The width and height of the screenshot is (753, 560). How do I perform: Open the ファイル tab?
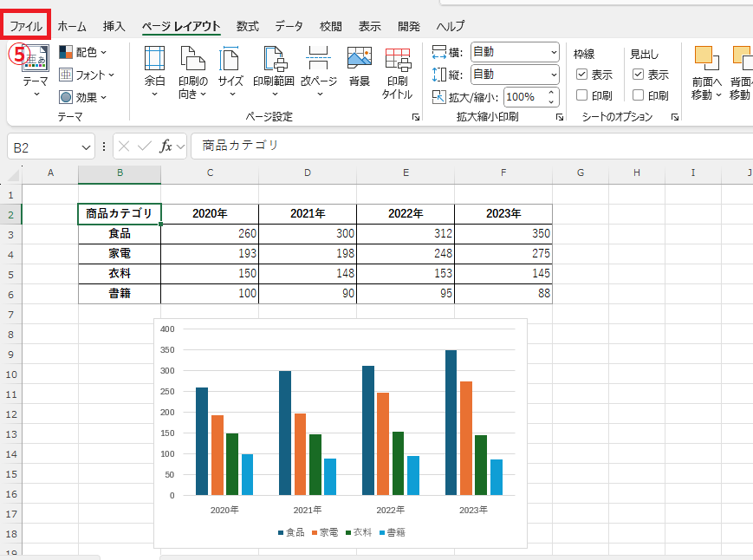pyautogui.click(x=26, y=26)
